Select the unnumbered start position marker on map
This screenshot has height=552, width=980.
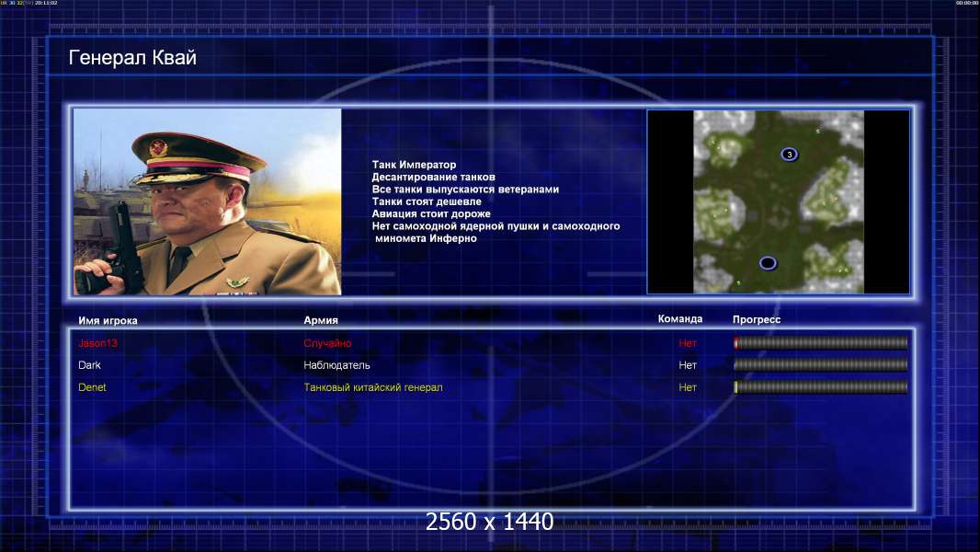coord(768,263)
